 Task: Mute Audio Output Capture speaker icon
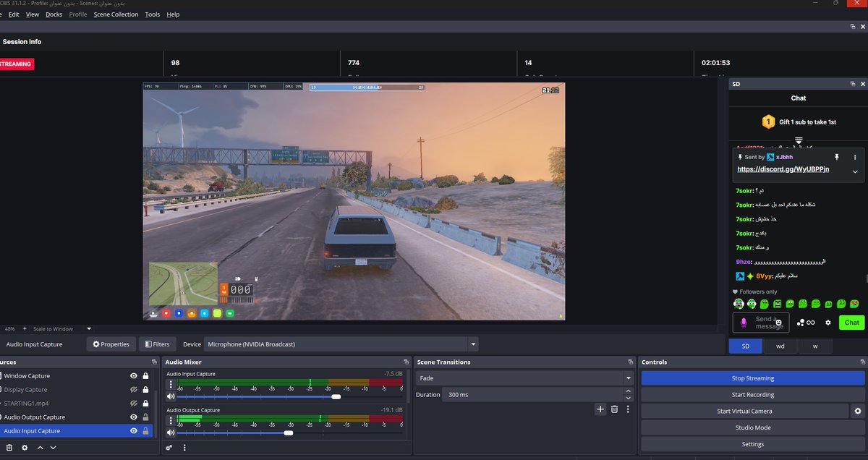click(171, 433)
